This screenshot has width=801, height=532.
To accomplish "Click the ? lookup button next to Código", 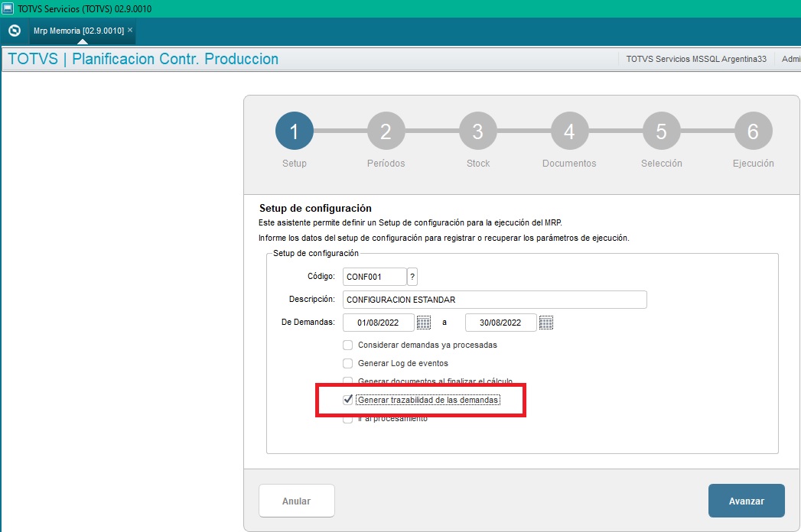I will [412, 277].
